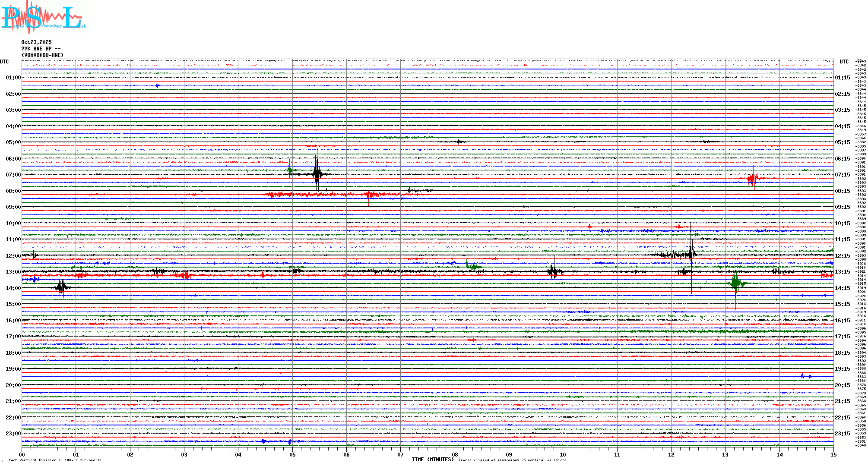Click the VVK HNE HP station text
868x466 pixels.
point(41,49)
